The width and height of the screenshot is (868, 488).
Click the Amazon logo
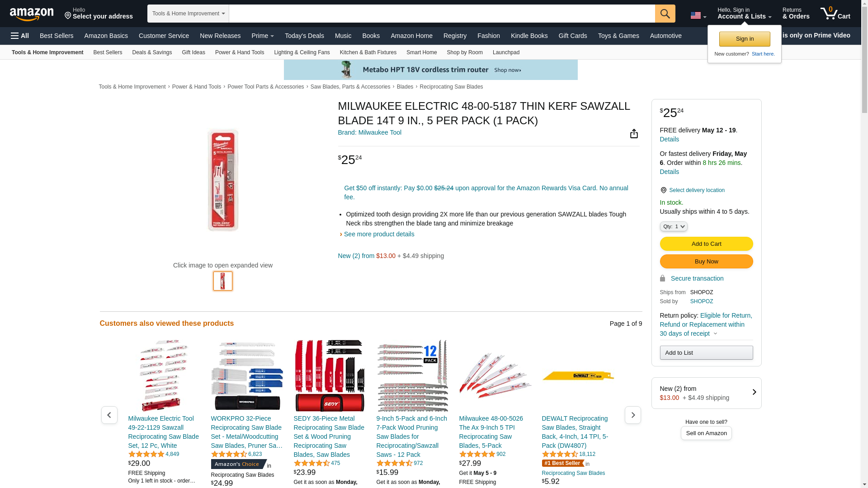(32, 14)
